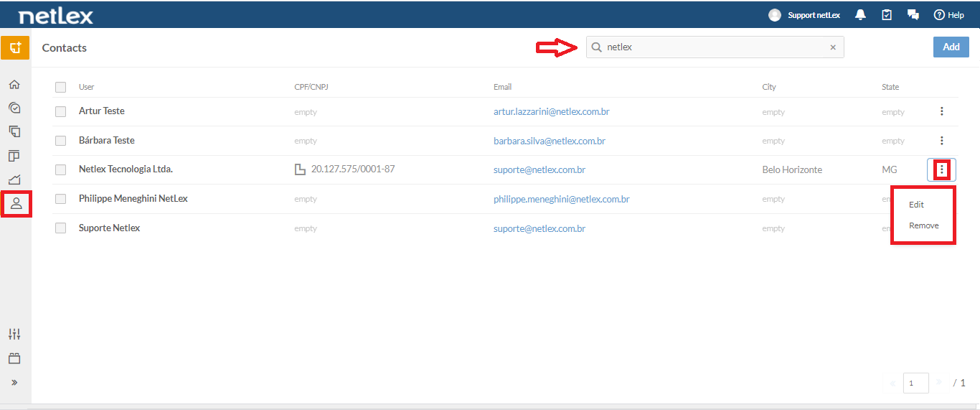Sort by the User column header
The image size is (980, 410).
pos(87,87)
